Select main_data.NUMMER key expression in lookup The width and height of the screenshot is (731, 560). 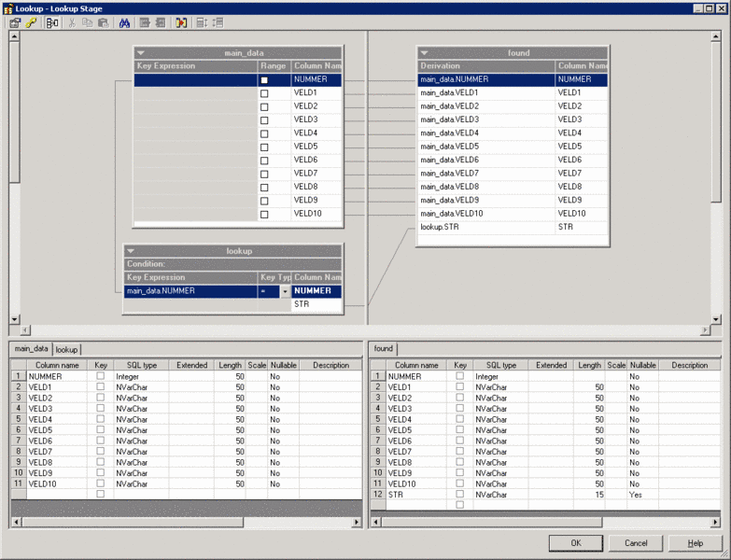[x=190, y=291]
